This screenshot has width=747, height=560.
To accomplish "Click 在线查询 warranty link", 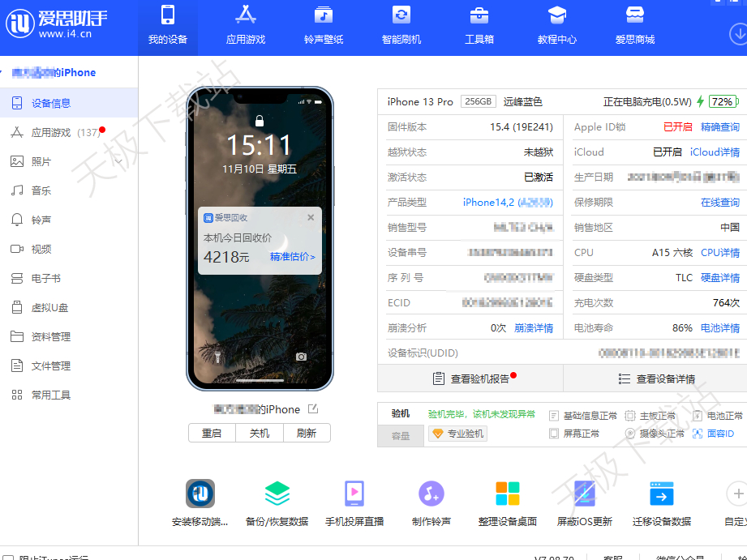I will pos(720,203).
